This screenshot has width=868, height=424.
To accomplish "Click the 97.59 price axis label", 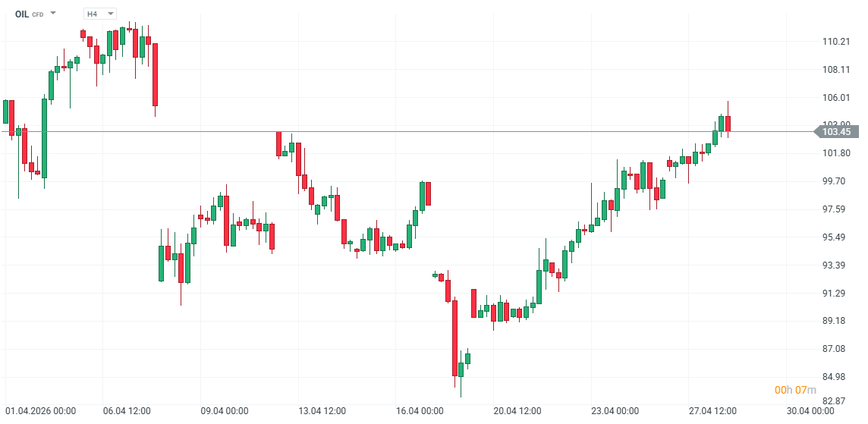I will (835, 209).
